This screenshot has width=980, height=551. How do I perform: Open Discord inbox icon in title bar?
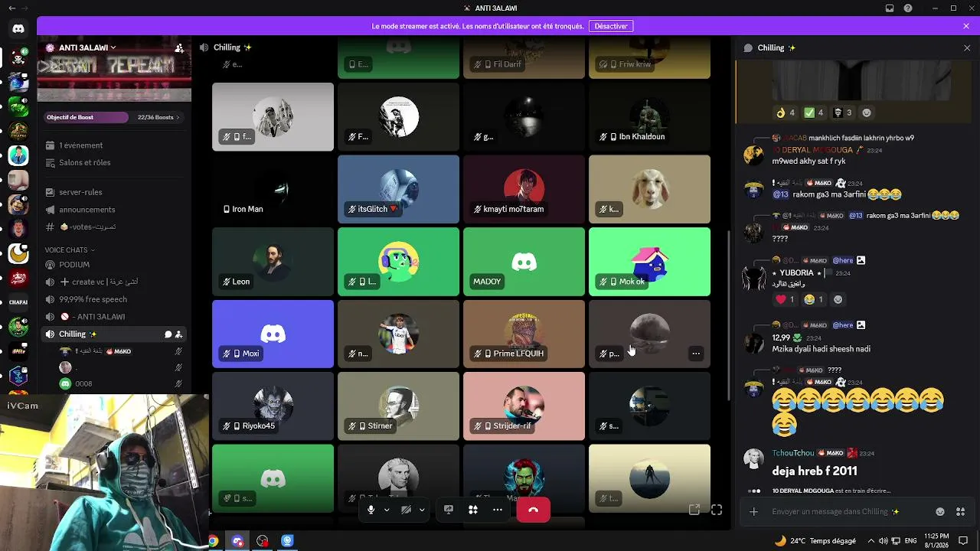(890, 8)
